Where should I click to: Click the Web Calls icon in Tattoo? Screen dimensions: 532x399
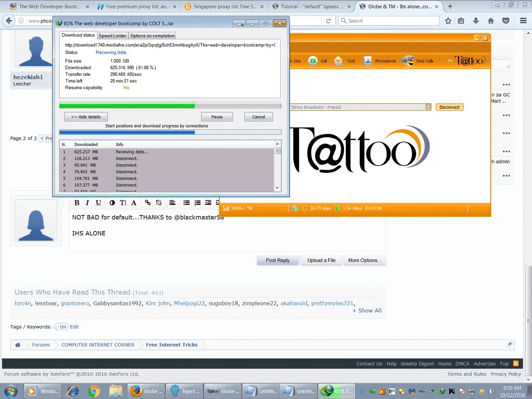pos(408,61)
